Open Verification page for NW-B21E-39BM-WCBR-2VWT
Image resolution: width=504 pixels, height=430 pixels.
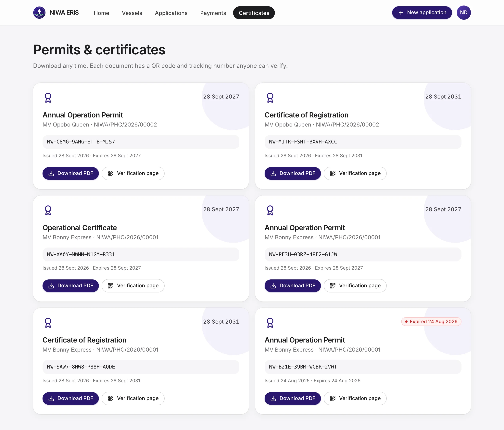pos(355,398)
